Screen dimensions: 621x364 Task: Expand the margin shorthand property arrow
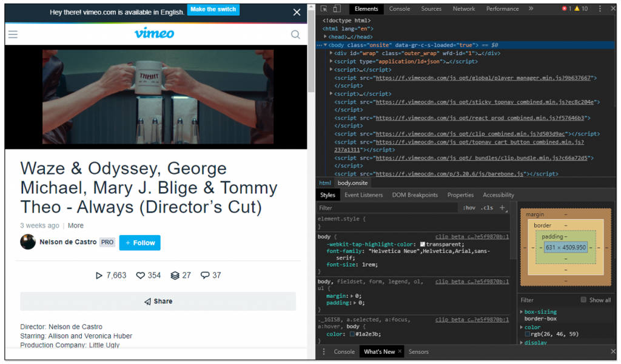(x=352, y=296)
